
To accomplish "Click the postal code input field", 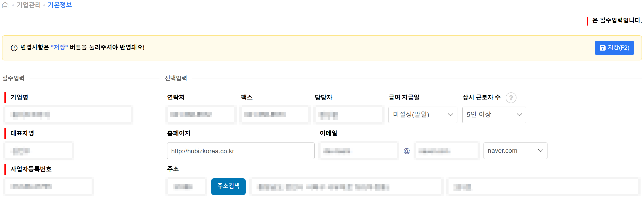I will (x=186, y=186).
